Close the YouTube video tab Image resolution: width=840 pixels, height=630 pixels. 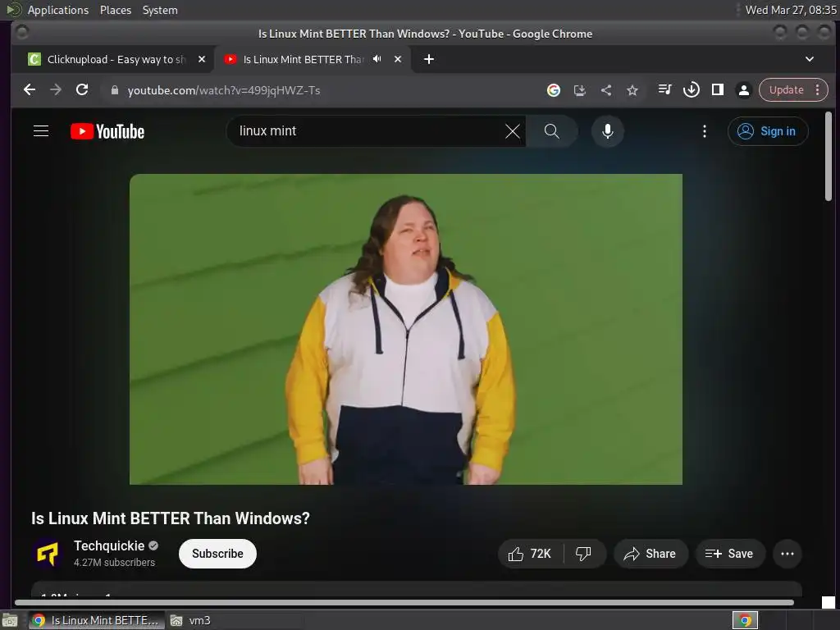[x=398, y=59]
